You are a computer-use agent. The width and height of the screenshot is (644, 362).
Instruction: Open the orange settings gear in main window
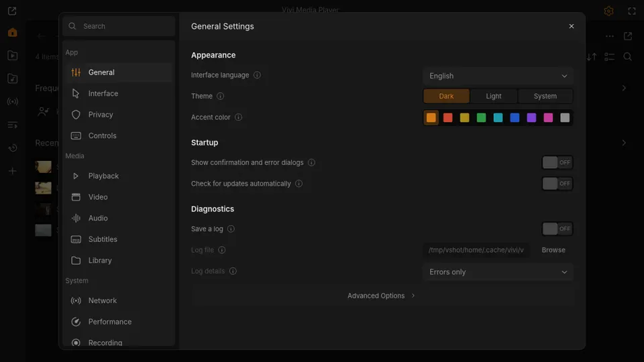click(608, 11)
